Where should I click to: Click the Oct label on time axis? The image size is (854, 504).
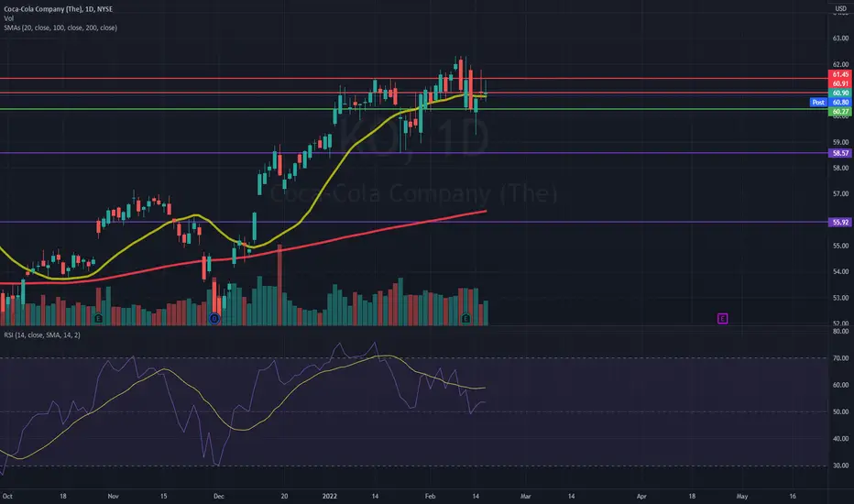[x=7, y=497]
